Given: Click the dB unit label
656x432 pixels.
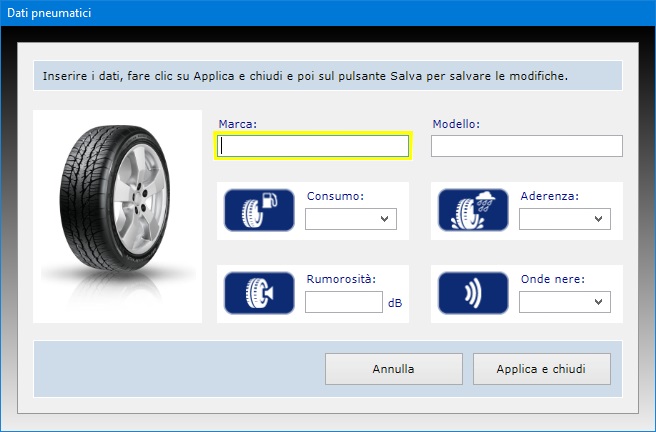Looking at the screenshot, I should point(395,302).
